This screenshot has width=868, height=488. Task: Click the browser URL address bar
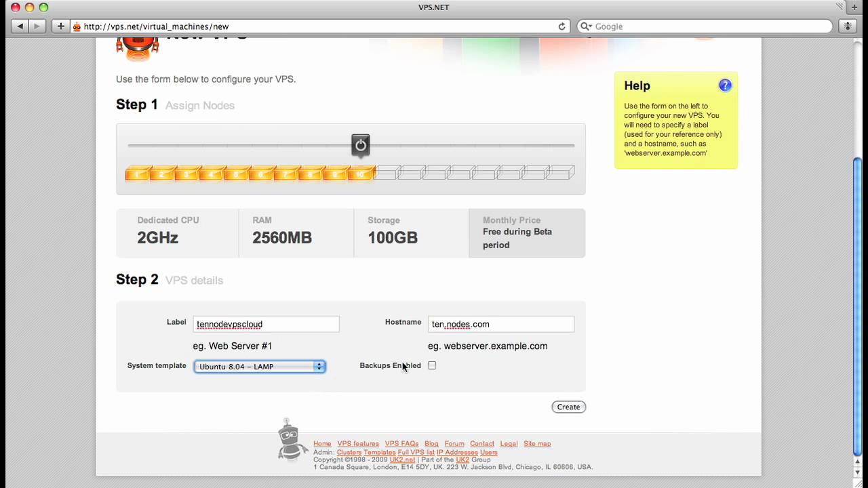(320, 26)
